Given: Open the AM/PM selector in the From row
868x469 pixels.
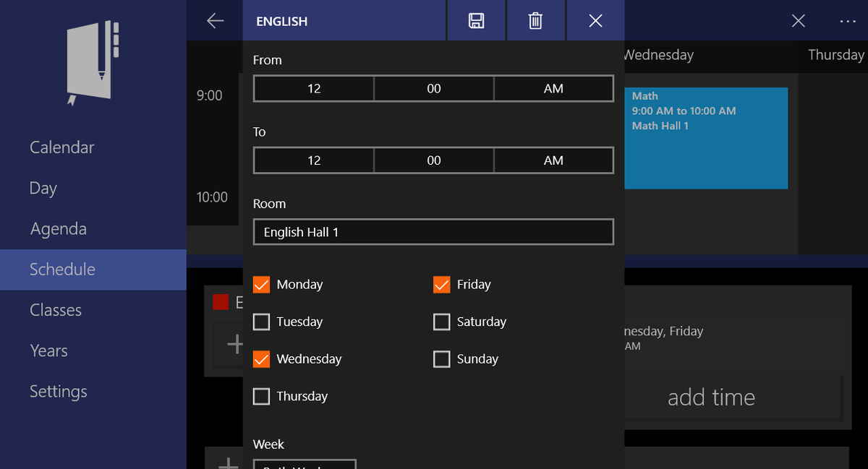Looking at the screenshot, I should coord(553,88).
